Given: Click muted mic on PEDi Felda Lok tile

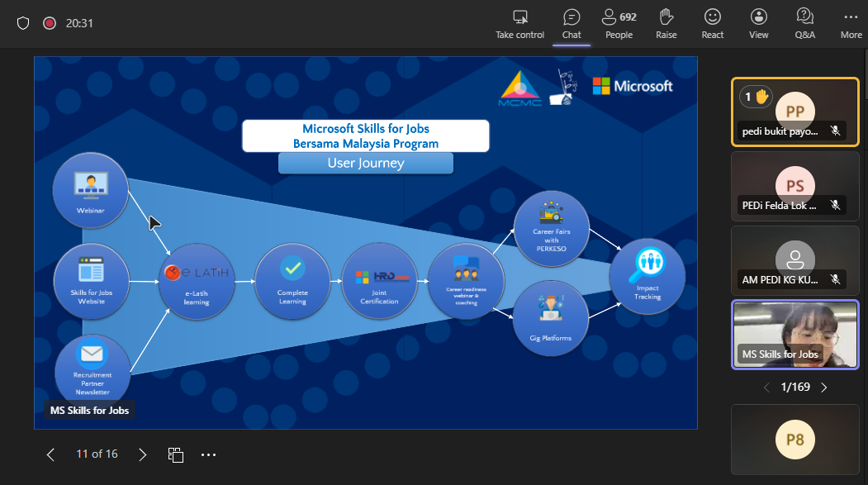Looking at the screenshot, I should (835, 206).
